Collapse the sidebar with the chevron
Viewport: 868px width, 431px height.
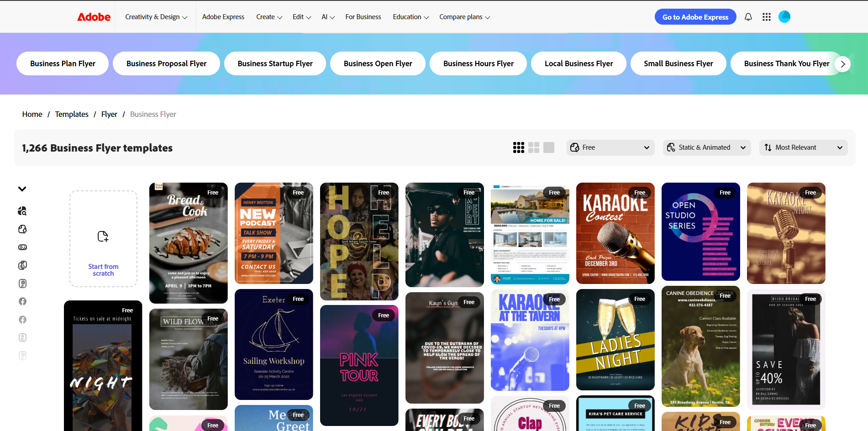[x=22, y=189]
